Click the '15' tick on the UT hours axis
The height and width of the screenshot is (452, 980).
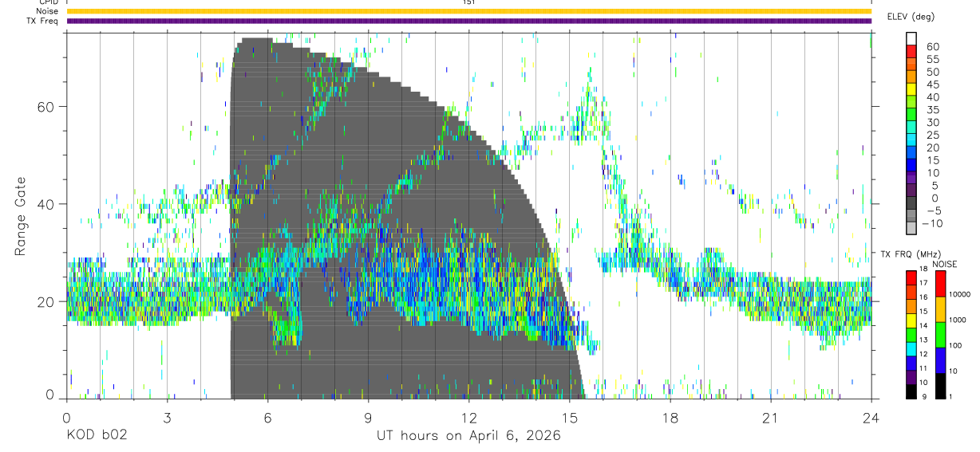tap(569, 418)
